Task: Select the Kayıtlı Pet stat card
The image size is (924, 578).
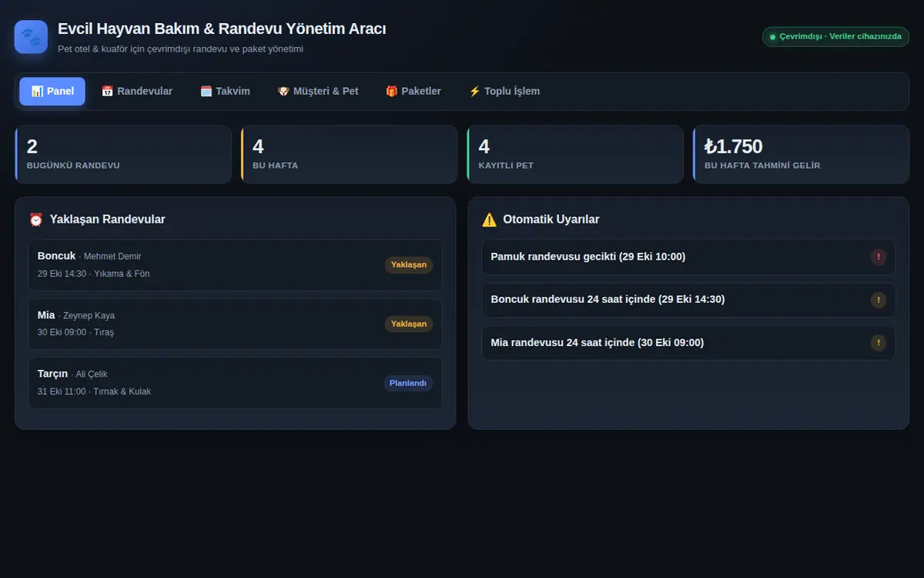Action: (x=575, y=154)
